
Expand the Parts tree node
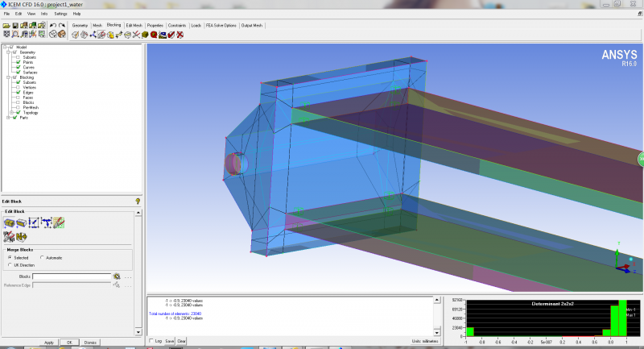coord(7,118)
